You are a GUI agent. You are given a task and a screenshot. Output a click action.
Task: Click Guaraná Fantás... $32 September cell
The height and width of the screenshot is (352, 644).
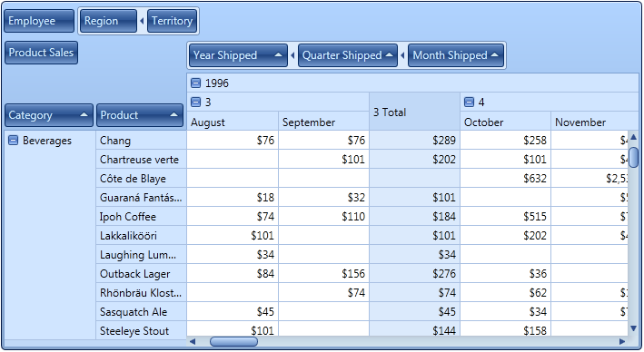[323, 198]
